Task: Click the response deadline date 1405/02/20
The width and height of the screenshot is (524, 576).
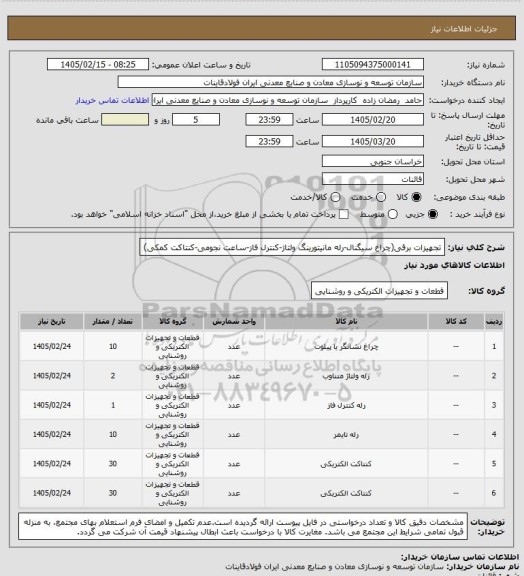Action: pos(373,120)
